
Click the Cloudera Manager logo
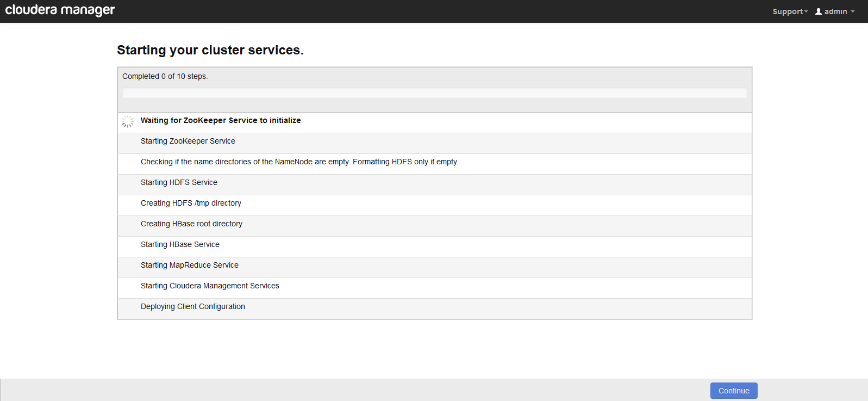click(x=60, y=10)
